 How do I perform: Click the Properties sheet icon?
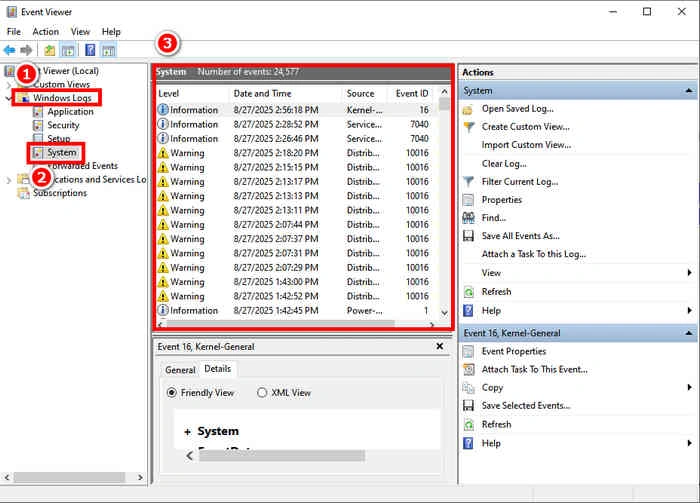(468, 200)
